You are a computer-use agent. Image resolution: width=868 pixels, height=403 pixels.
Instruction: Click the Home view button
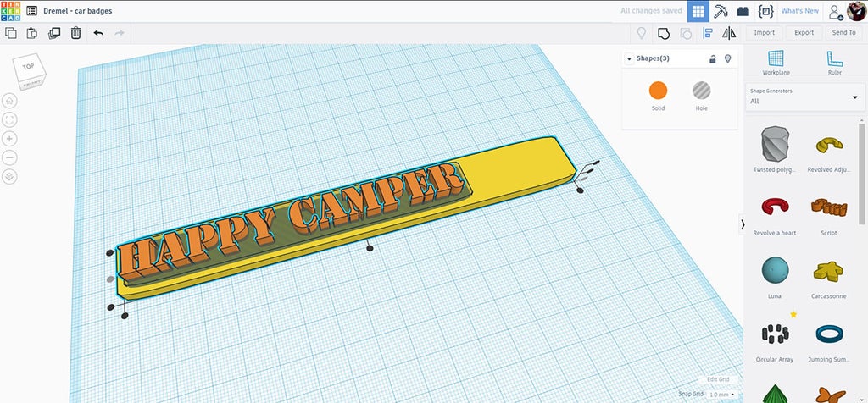[x=9, y=101]
